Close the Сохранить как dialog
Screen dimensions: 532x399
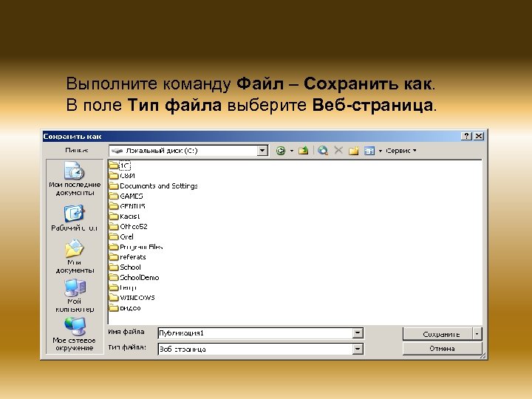pos(479,136)
